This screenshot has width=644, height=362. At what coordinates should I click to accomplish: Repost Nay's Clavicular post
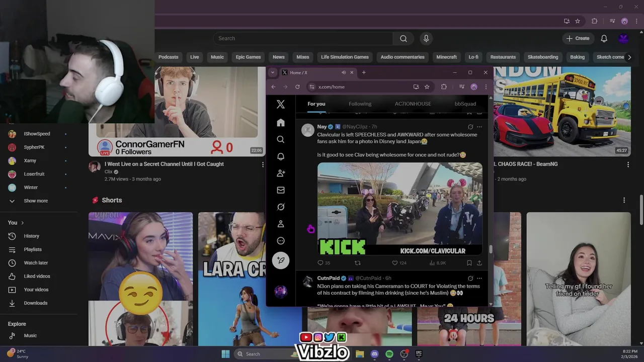(358, 262)
